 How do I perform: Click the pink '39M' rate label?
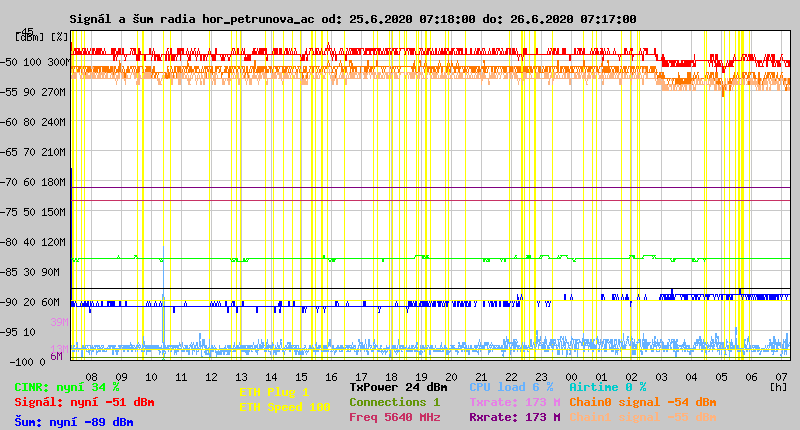(x=59, y=322)
